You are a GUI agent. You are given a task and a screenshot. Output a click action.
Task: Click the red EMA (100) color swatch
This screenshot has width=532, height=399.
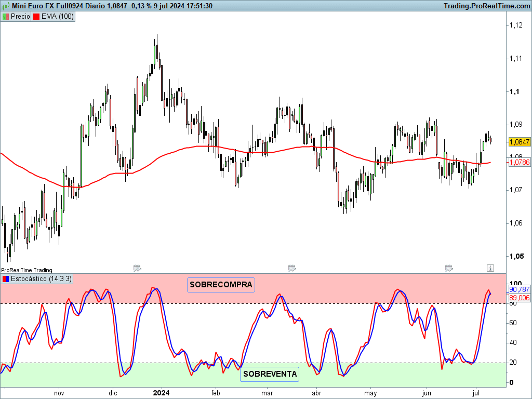[36, 16]
